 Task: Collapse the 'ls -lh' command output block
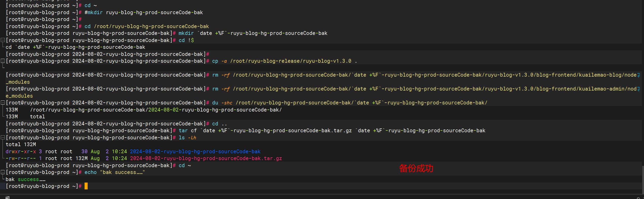click(3, 137)
